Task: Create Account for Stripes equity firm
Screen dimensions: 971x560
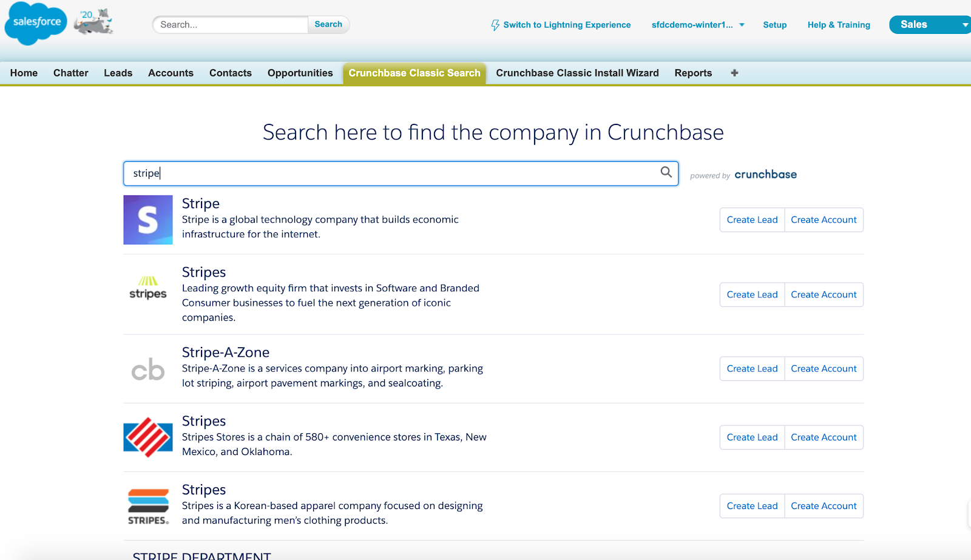Action: [824, 295]
